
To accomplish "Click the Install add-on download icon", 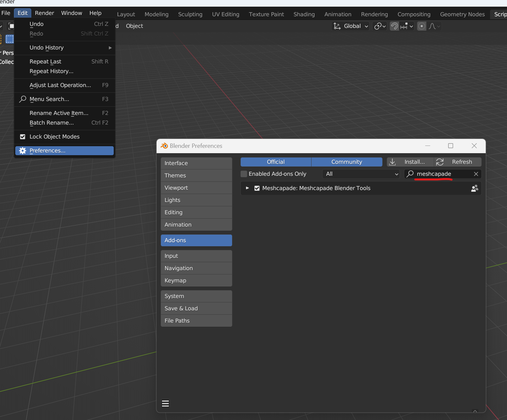I will point(392,162).
